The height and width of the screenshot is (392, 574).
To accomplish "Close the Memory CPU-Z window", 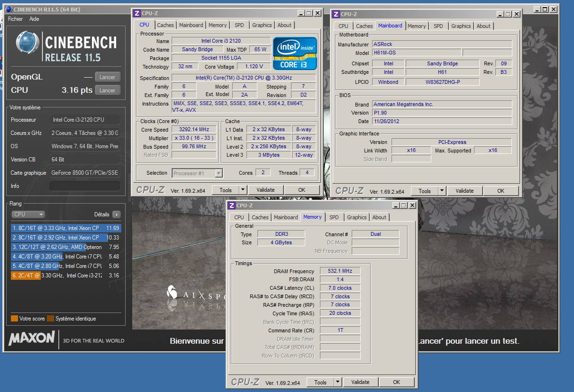I will point(412,205).
